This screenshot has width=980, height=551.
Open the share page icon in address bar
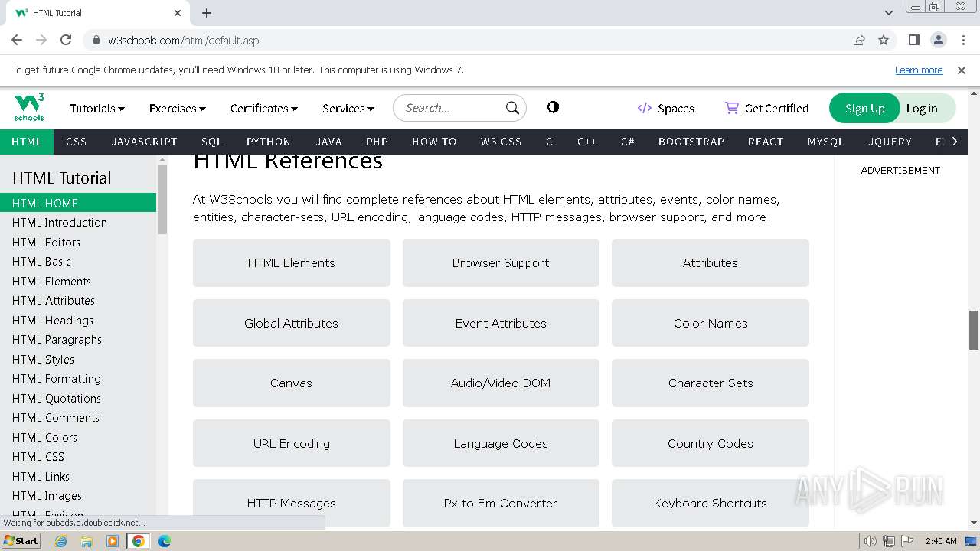[x=859, y=40]
